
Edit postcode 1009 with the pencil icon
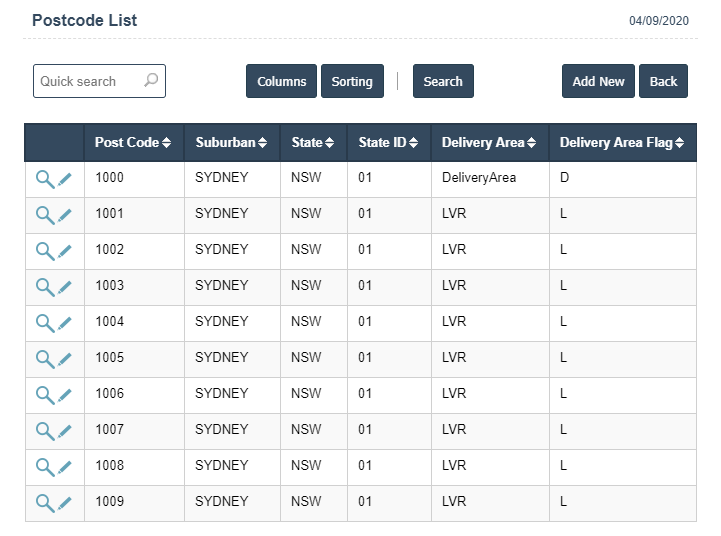tap(65, 503)
